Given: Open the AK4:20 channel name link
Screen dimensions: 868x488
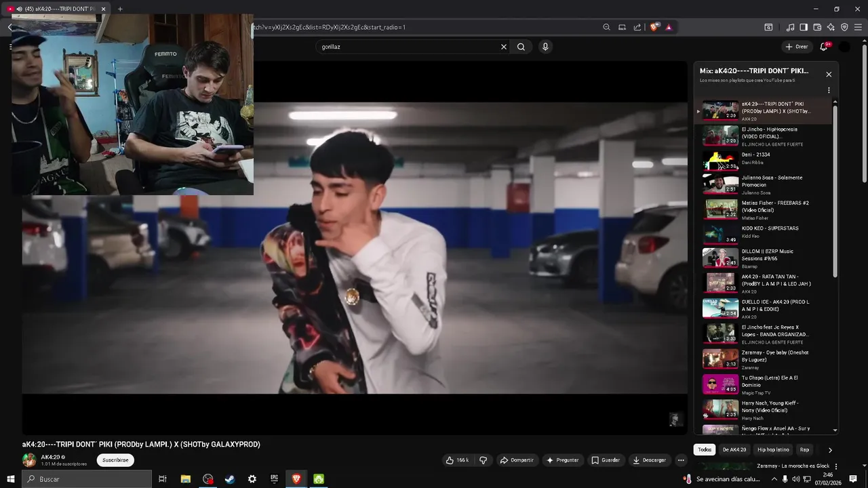Looking at the screenshot, I should pyautogui.click(x=51, y=457).
